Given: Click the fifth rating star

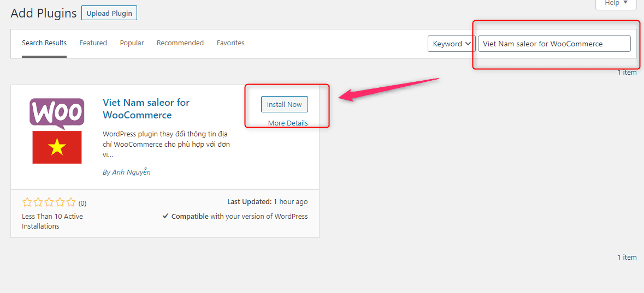Looking at the screenshot, I should tap(71, 202).
